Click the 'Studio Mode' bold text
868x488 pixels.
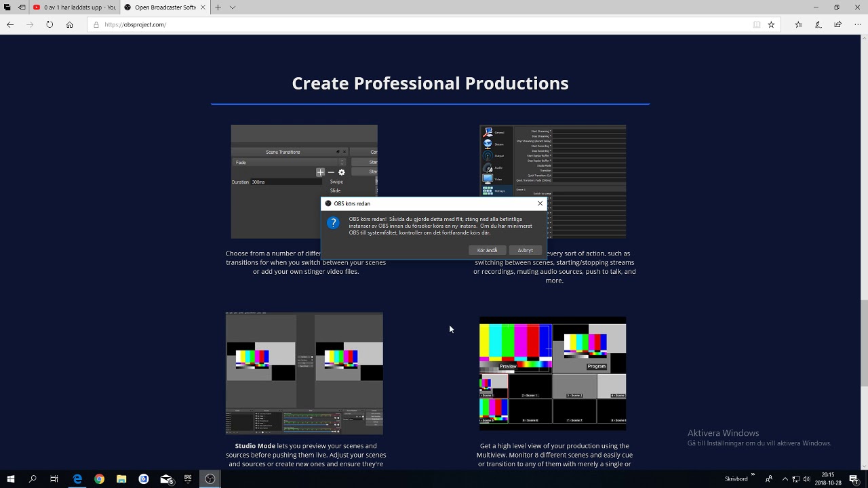[x=255, y=446]
